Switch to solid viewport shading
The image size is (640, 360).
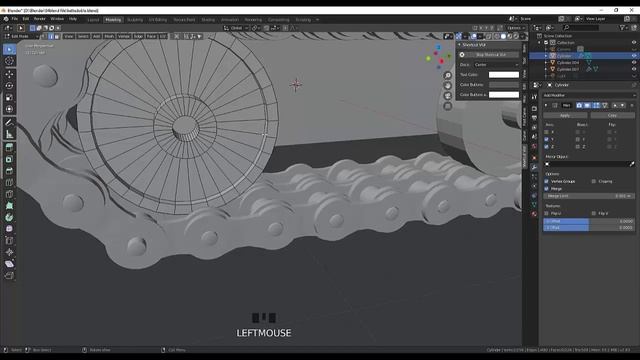coord(503,36)
